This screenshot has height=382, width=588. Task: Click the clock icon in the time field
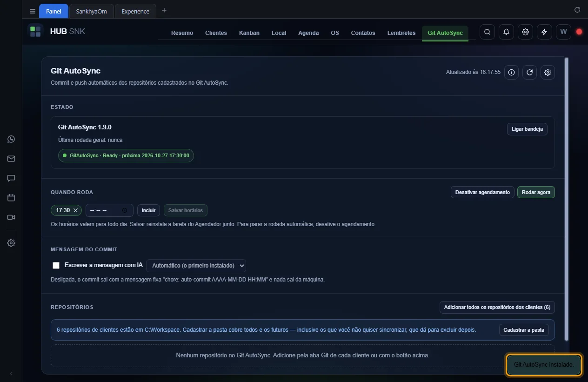[x=125, y=210]
